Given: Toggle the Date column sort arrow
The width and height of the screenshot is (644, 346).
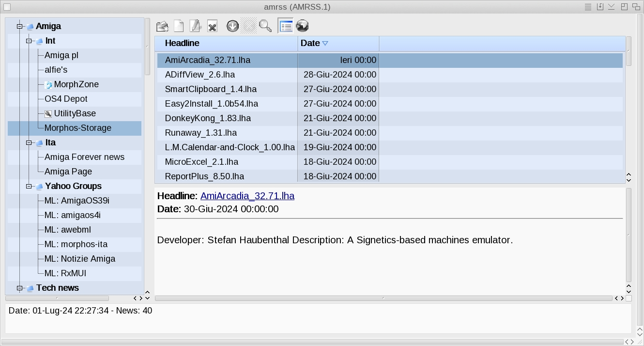Looking at the screenshot, I should (x=325, y=44).
